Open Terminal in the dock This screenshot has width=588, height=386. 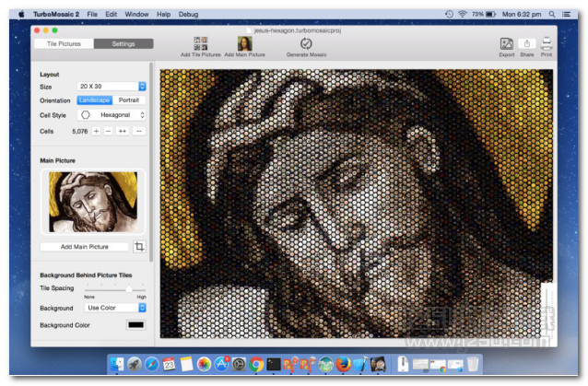click(274, 364)
